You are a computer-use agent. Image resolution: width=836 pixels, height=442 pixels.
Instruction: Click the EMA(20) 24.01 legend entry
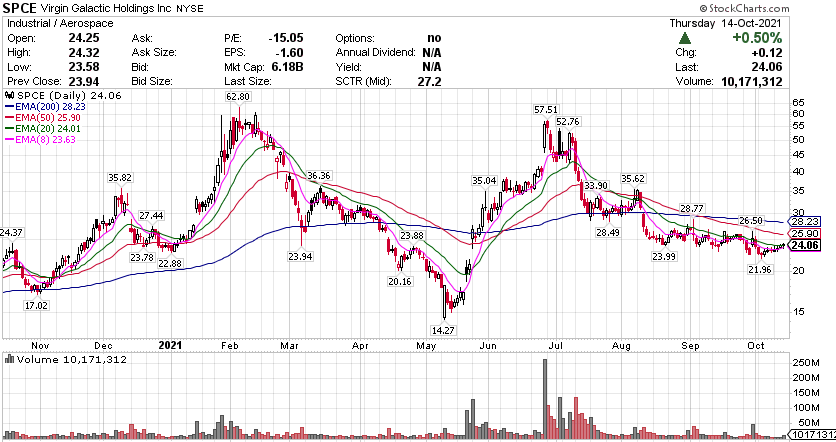point(43,128)
